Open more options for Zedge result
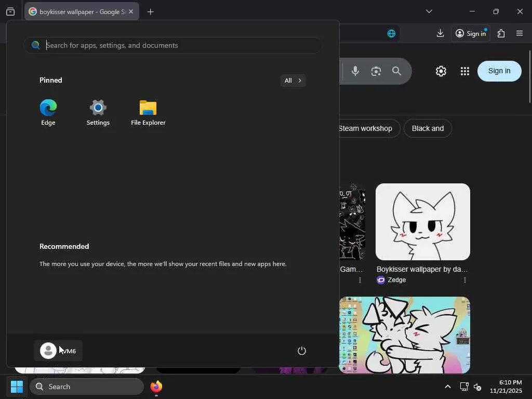Viewport: 532px width, 399px height. click(465, 280)
